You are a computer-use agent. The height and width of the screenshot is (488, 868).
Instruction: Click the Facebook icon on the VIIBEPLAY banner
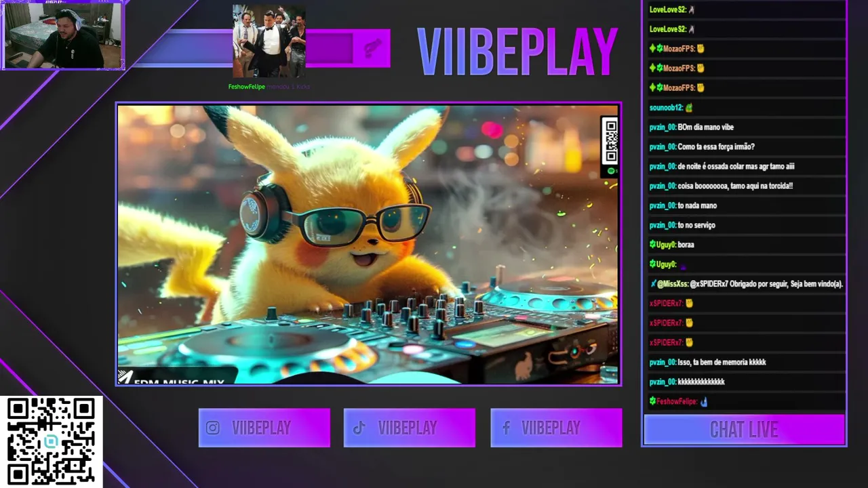pos(506,428)
